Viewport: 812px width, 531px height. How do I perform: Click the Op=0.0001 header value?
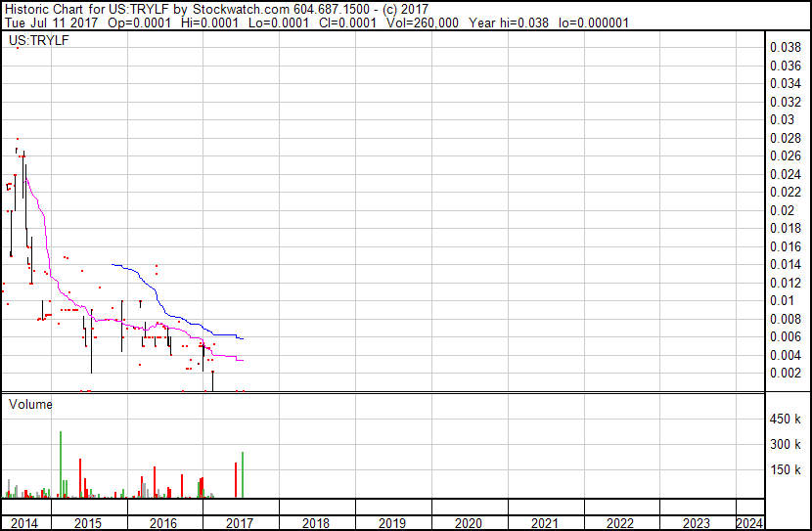139,22
